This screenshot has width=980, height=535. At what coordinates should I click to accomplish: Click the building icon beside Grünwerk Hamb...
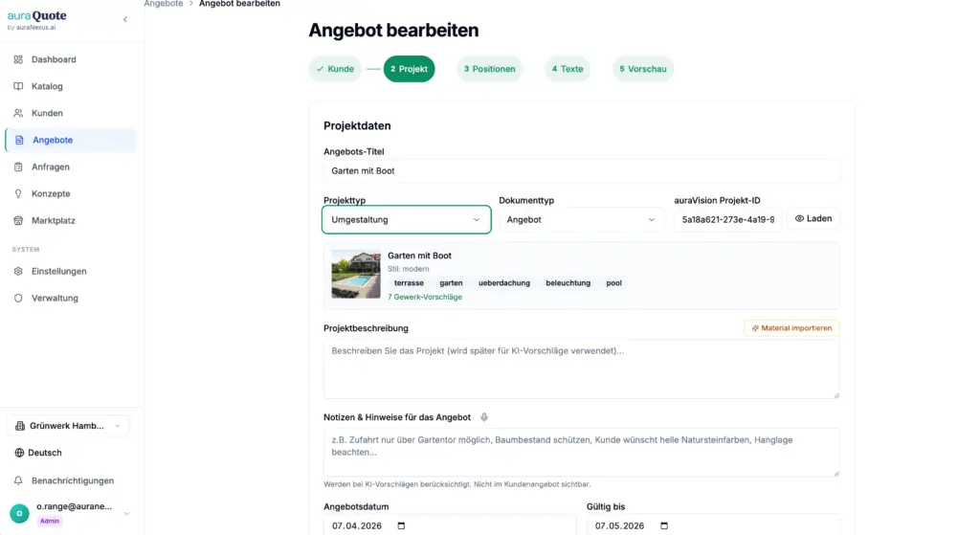click(20, 426)
